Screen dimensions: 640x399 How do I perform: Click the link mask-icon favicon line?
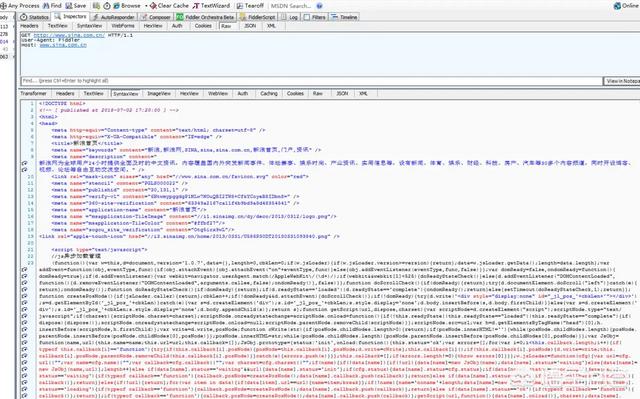click(x=180, y=177)
